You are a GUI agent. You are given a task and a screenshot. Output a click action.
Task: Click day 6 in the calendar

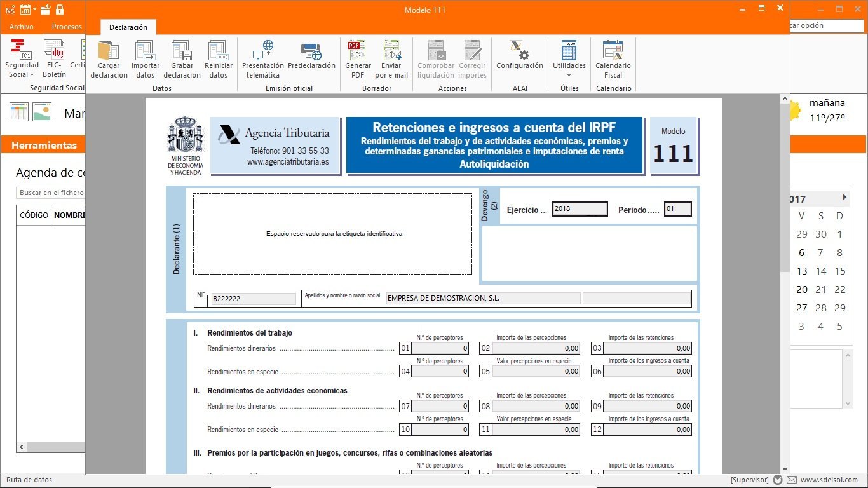pyautogui.click(x=802, y=253)
